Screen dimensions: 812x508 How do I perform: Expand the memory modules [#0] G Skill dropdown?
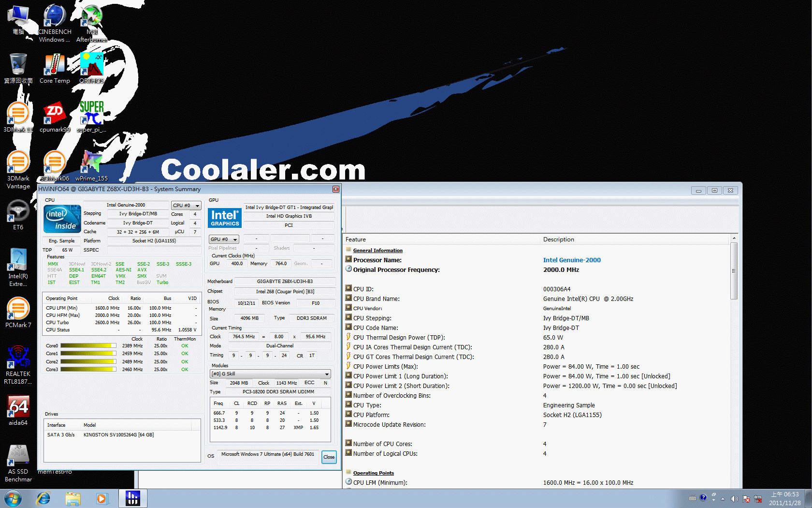point(270,374)
